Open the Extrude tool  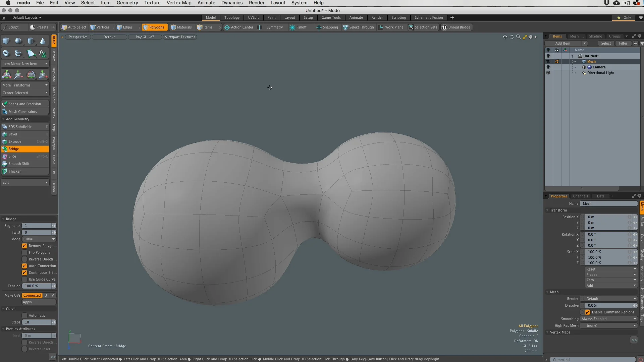[25, 141]
